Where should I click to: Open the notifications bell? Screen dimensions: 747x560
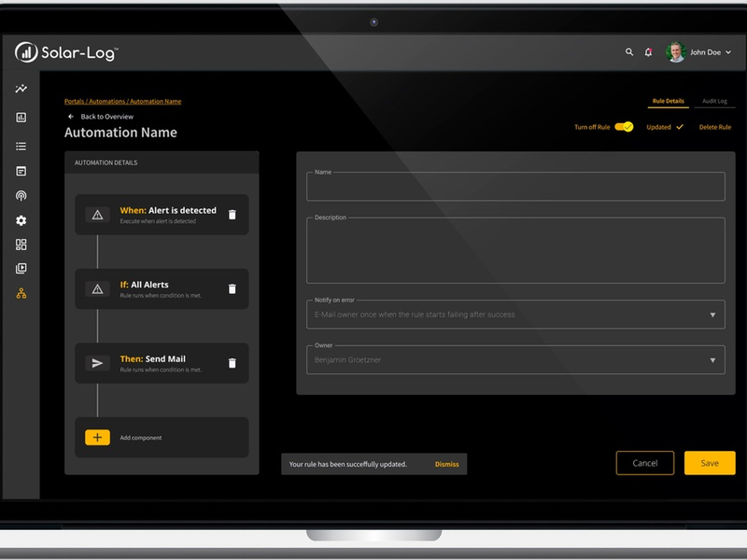point(649,52)
